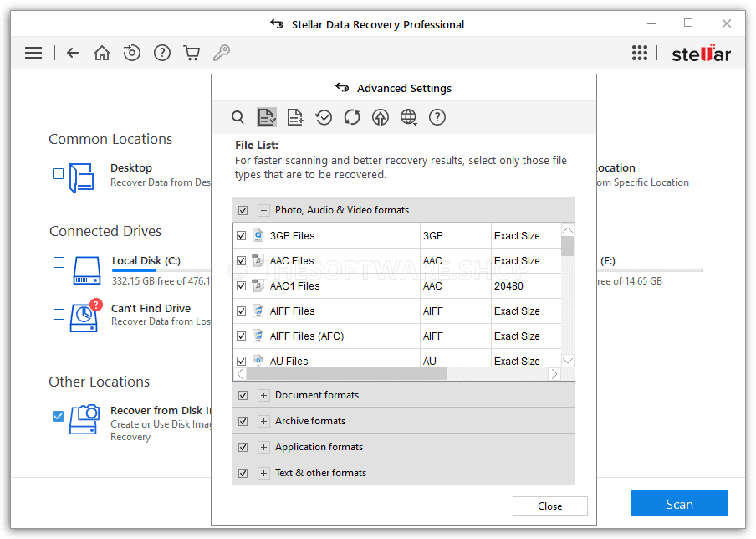The image size is (756, 539).
Task: Open the resume recovery icon
Action: pos(131,53)
